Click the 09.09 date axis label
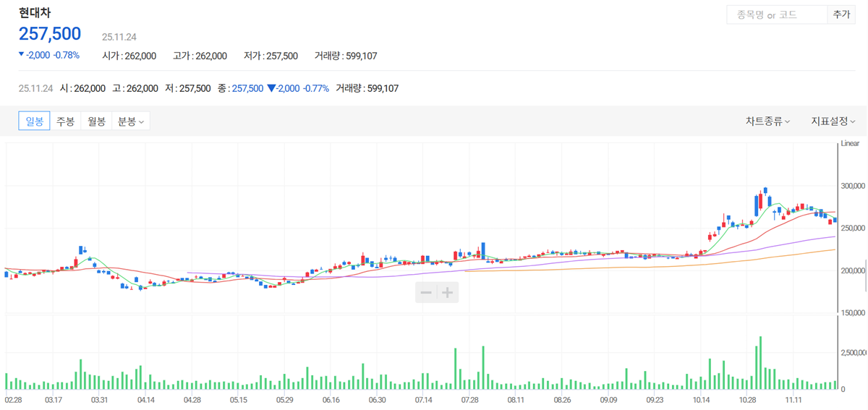Viewport: 868px width, 410px height. pyautogui.click(x=608, y=400)
